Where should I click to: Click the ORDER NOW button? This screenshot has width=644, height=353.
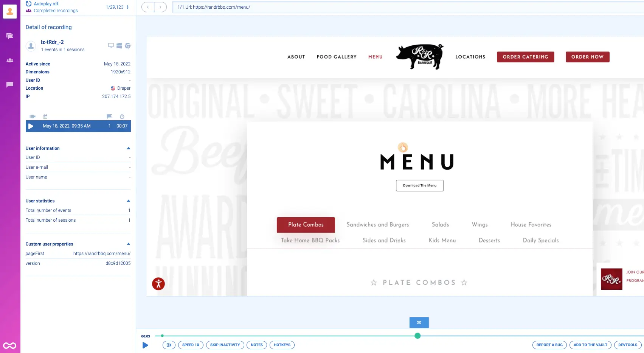(x=587, y=57)
